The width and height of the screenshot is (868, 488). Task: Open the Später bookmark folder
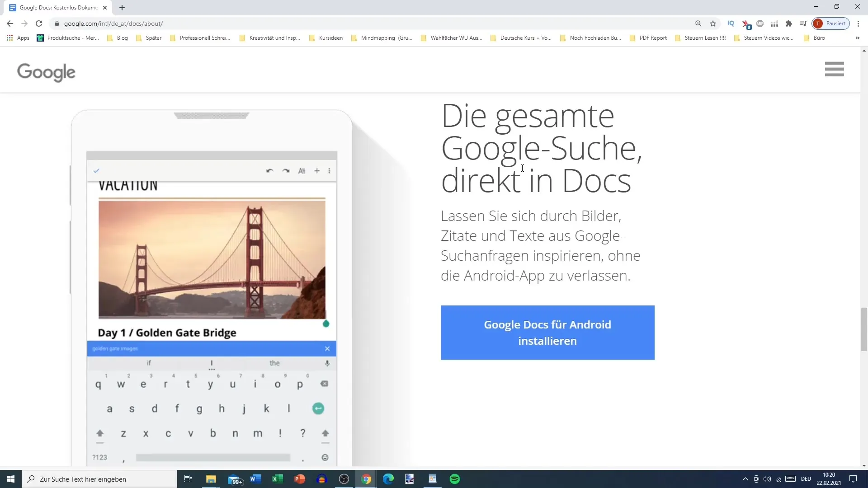coord(149,38)
